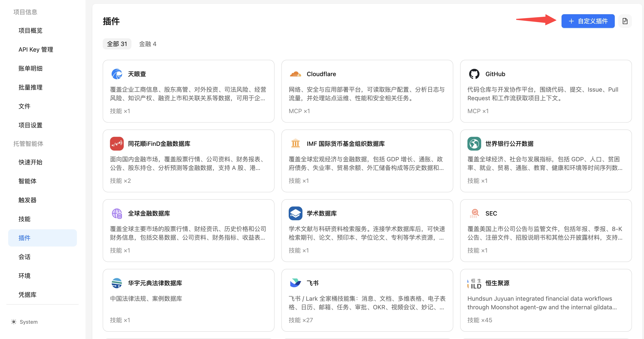
Task: Click the GitHub card description text
Action: pos(543,94)
